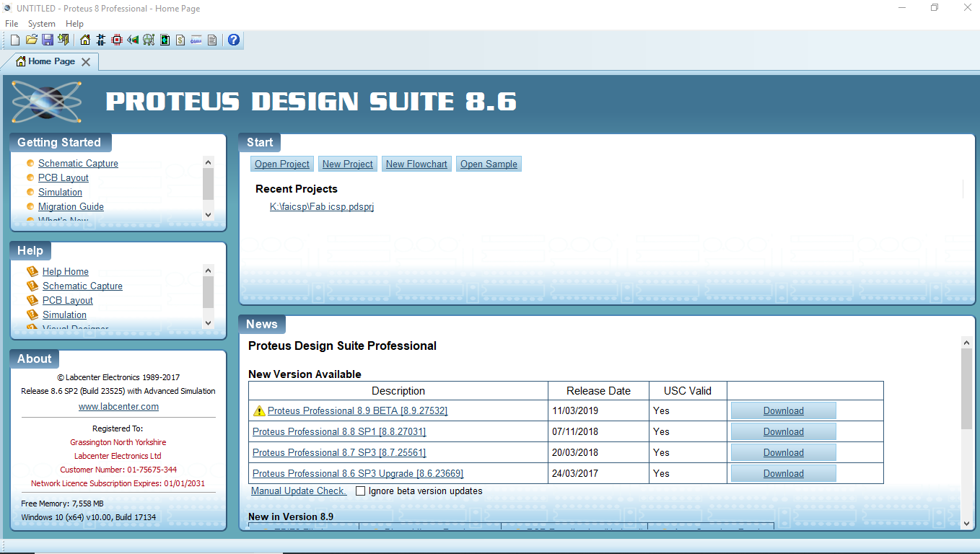Click the Open Project folder toolbar icon
Viewport: 980px width, 554px height.
(x=31, y=40)
